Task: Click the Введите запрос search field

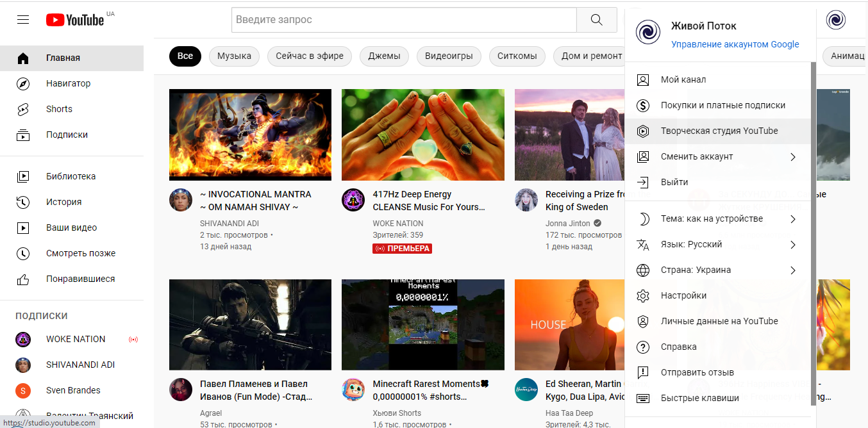Action: (x=403, y=20)
